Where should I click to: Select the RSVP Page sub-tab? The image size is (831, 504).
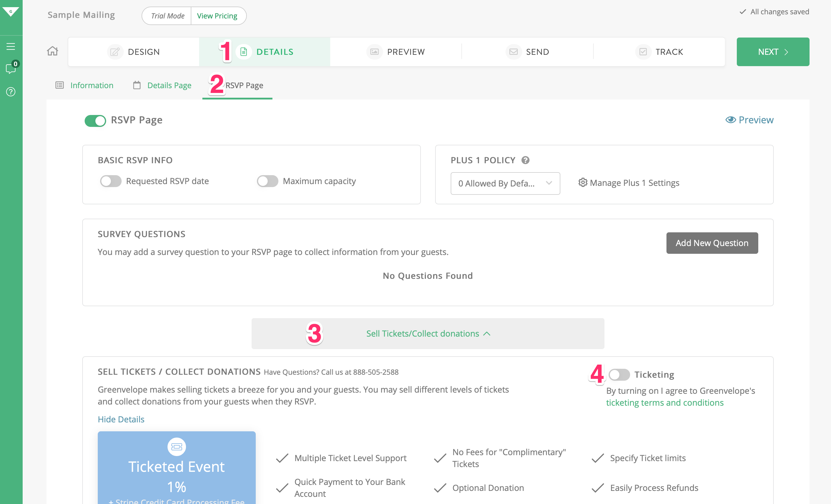238,85
